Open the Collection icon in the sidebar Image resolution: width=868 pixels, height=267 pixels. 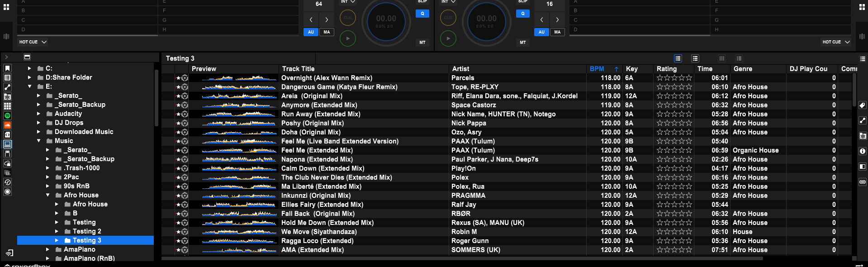[x=7, y=68]
